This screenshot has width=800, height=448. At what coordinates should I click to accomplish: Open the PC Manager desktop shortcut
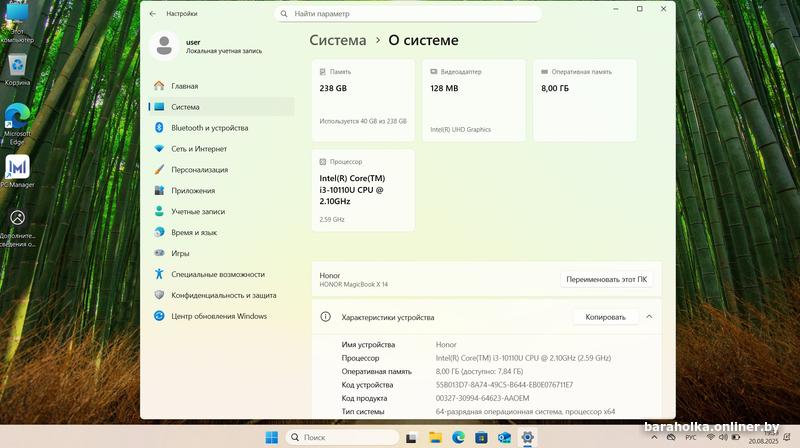click(x=17, y=171)
